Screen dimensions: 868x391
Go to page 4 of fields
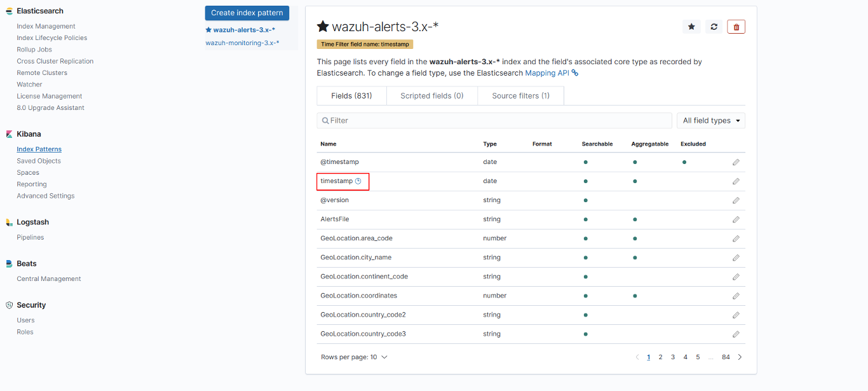point(686,357)
